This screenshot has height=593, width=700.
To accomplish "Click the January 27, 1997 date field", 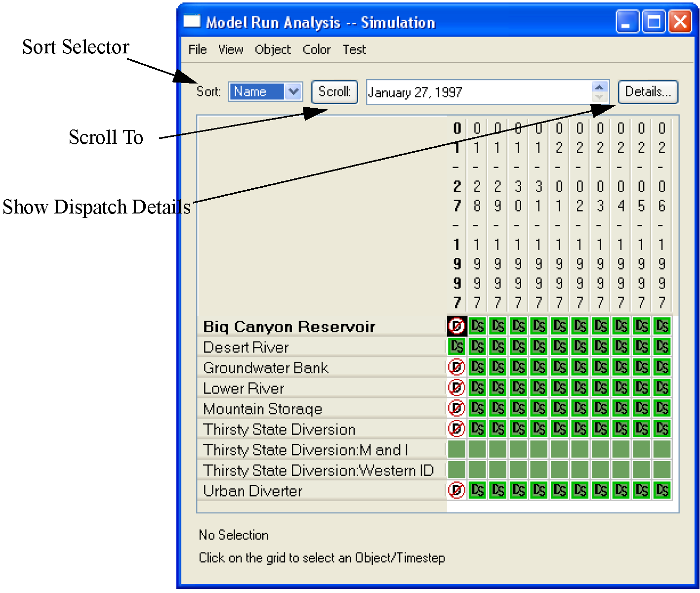I will 477,92.
